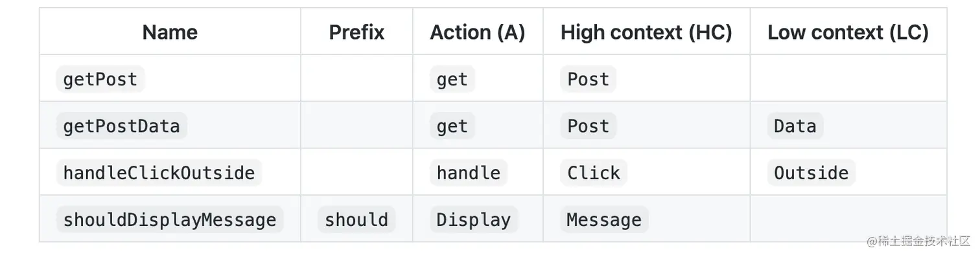Click the Display action cell
The image size is (980, 257).
point(474,219)
